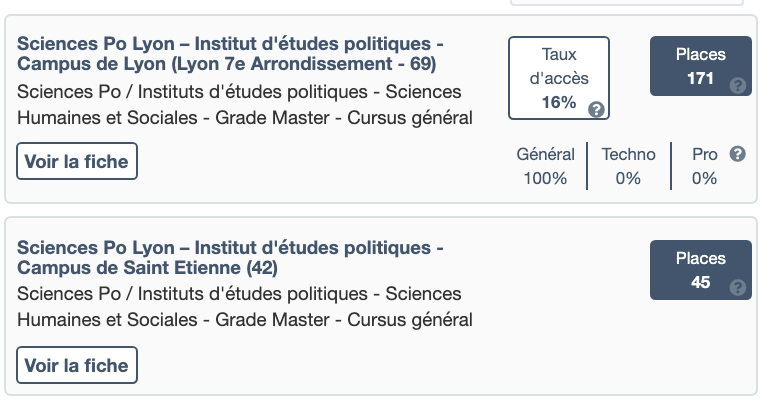Click help icon in Taux d'accès box
760x416 pixels.
click(596, 109)
